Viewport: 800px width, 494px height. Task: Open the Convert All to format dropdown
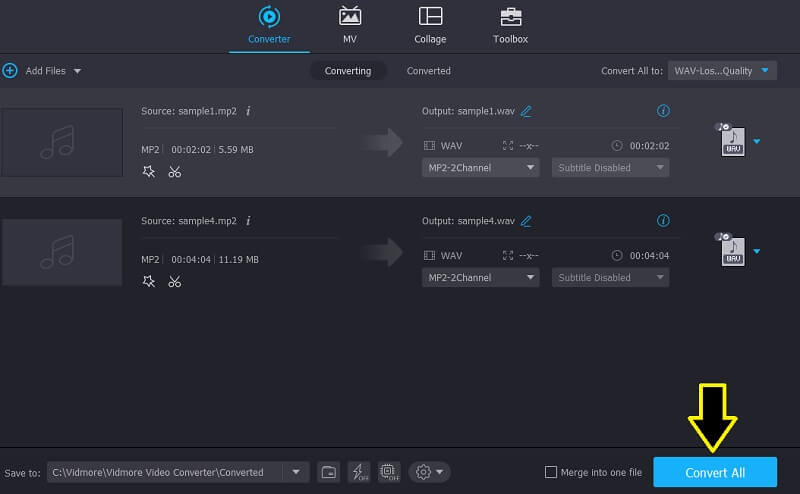pos(722,70)
